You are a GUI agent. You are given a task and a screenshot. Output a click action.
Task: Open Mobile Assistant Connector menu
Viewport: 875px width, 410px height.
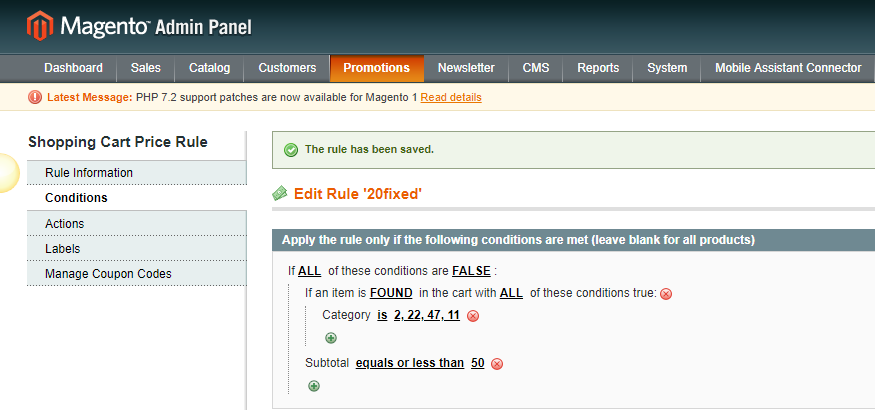coord(788,68)
